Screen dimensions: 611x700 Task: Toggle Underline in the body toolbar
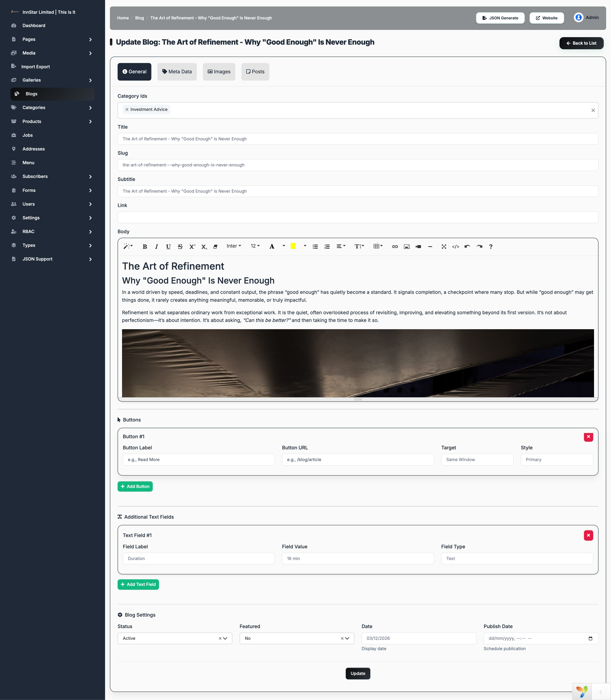(x=169, y=246)
